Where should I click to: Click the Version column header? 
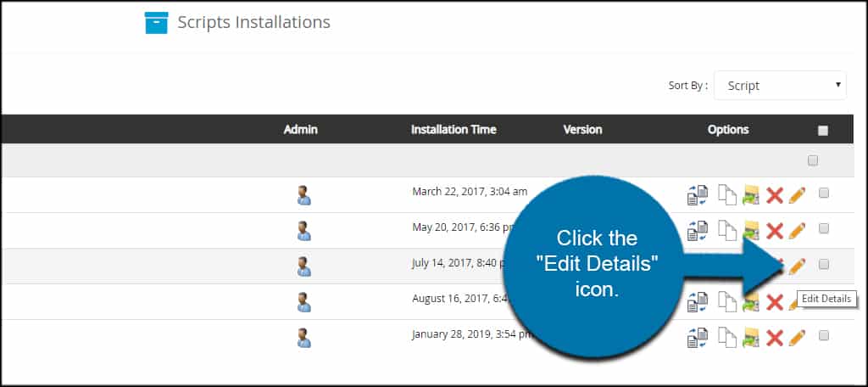pos(582,130)
